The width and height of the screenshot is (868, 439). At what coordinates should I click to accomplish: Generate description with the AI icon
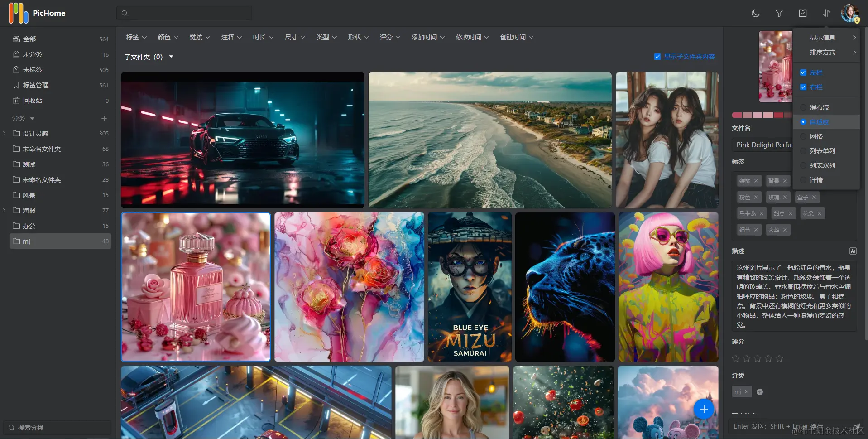(x=853, y=251)
